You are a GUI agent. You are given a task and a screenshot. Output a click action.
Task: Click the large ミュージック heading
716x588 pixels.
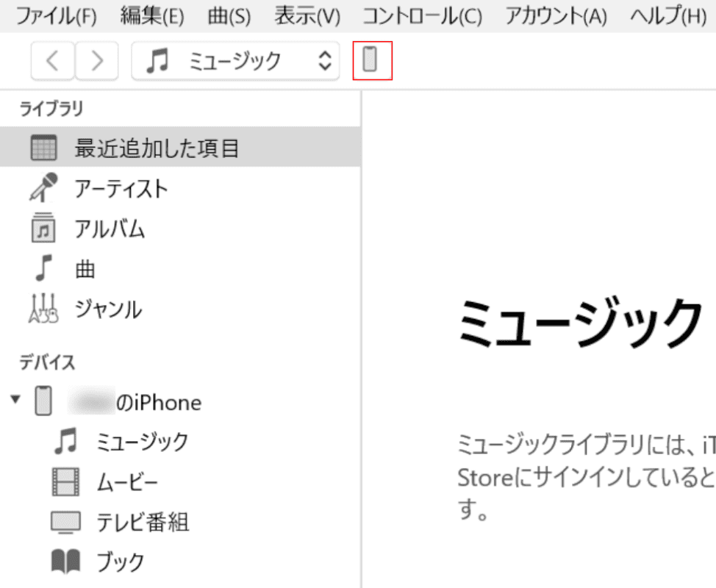point(579,323)
